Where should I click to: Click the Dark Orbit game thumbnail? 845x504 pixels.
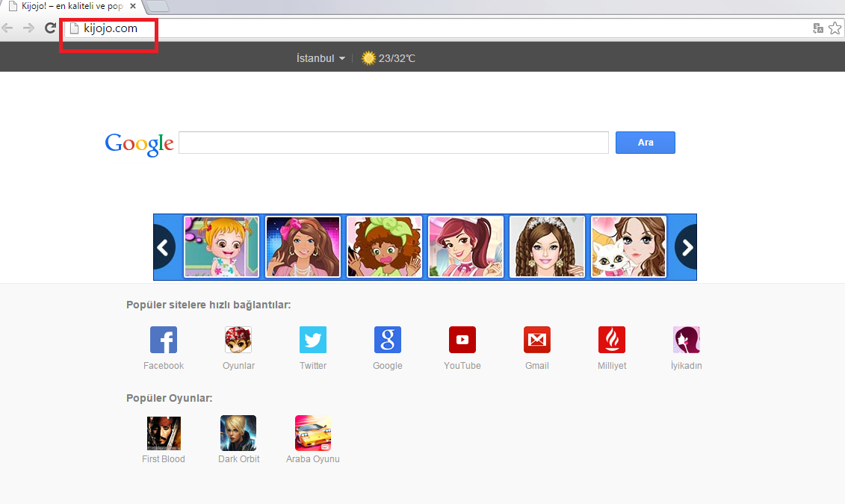[238, 433]
